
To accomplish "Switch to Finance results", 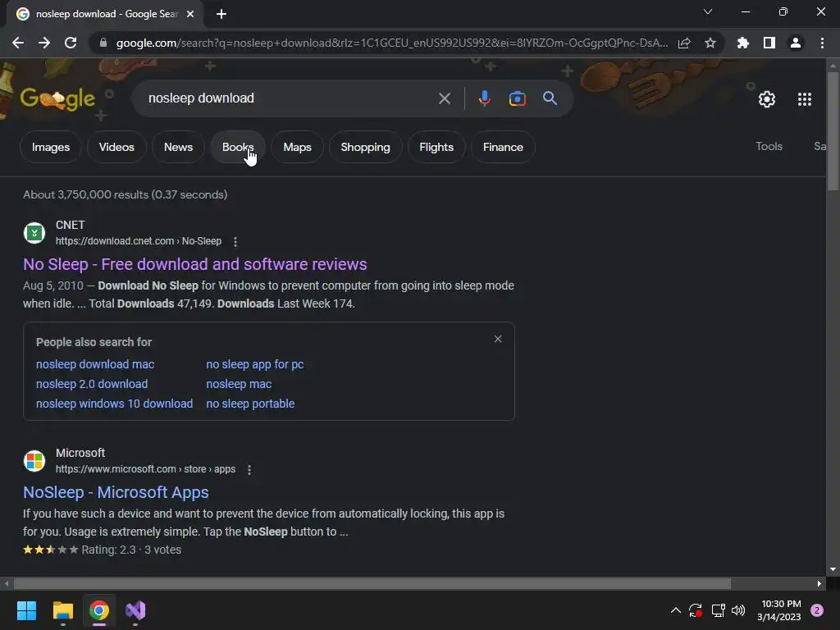I will click(503, 147).
